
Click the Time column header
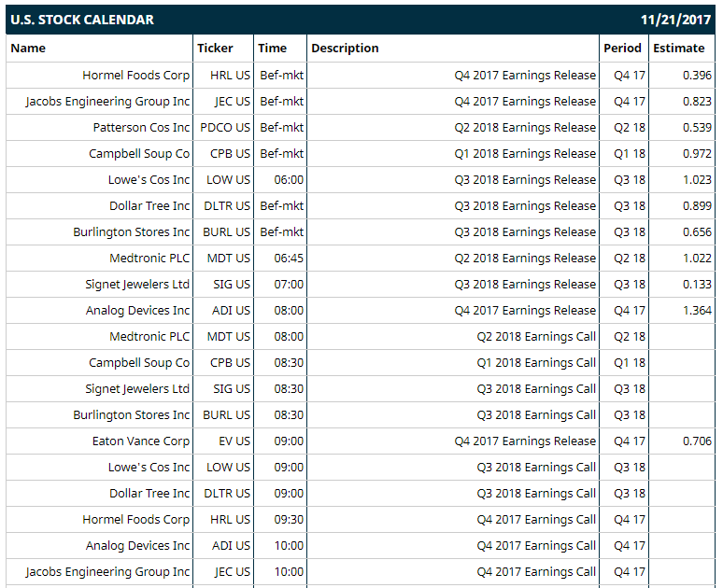(272, 49)
